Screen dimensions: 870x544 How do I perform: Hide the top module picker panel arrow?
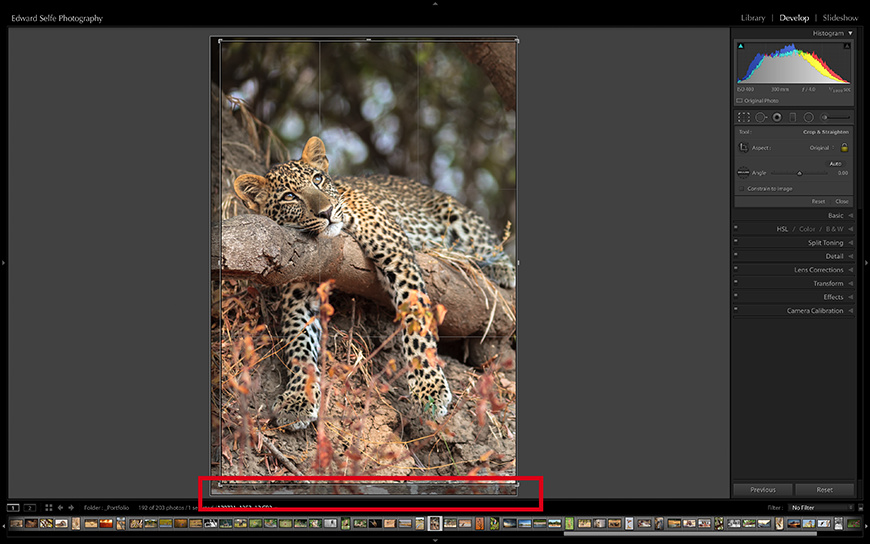[435, 3]
